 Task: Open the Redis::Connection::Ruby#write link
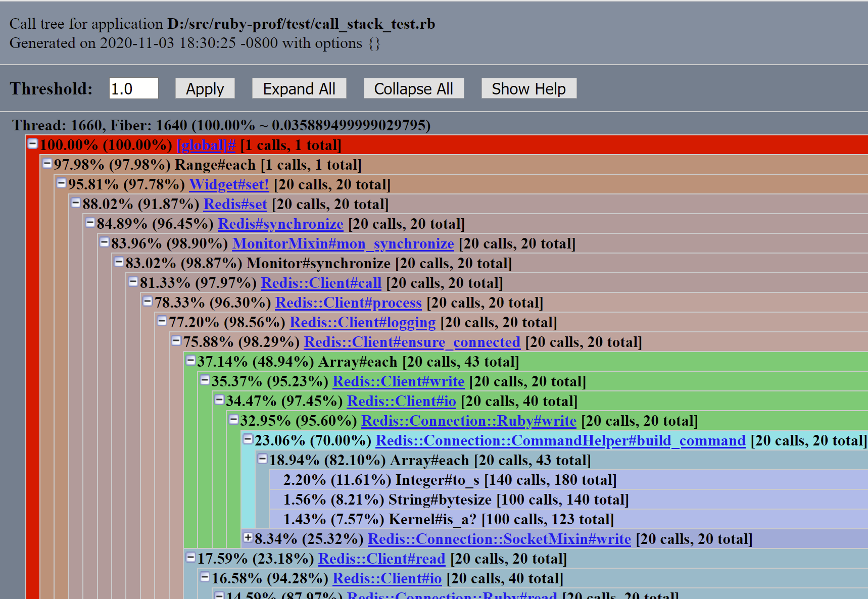point(469,420)
